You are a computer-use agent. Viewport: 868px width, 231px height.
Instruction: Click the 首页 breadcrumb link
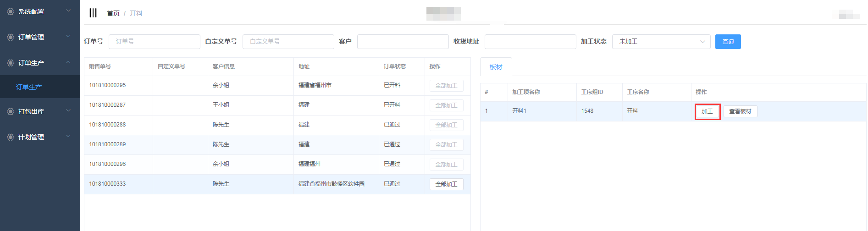[x=113, y=13]
